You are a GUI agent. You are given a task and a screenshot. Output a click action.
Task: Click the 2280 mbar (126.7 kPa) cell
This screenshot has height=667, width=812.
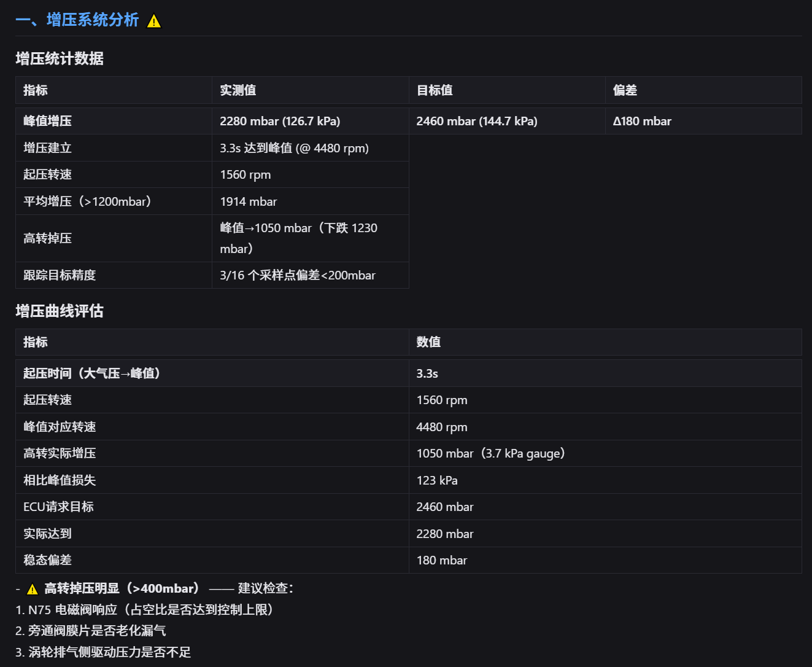point(280,121)
